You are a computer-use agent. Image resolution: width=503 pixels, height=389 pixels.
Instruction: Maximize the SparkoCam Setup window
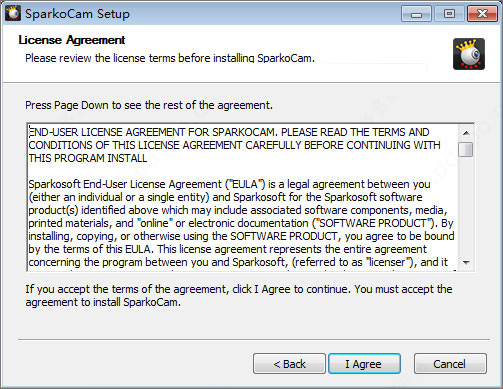[449, 14]
